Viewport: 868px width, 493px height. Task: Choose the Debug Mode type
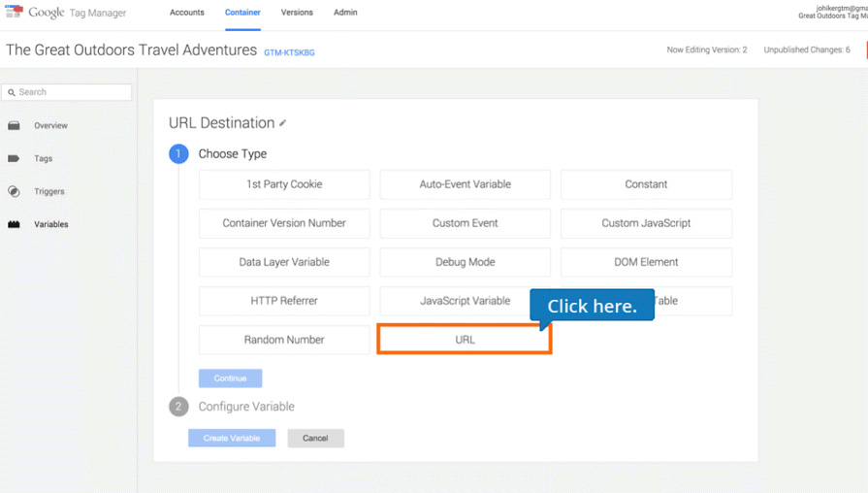[465, 262]
